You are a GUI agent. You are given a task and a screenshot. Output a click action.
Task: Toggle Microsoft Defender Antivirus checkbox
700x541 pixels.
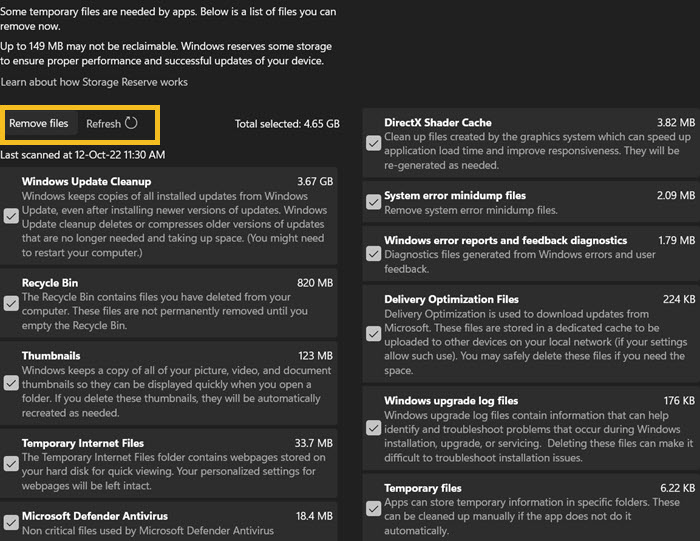pyautogui.click(x=11, y=522)
